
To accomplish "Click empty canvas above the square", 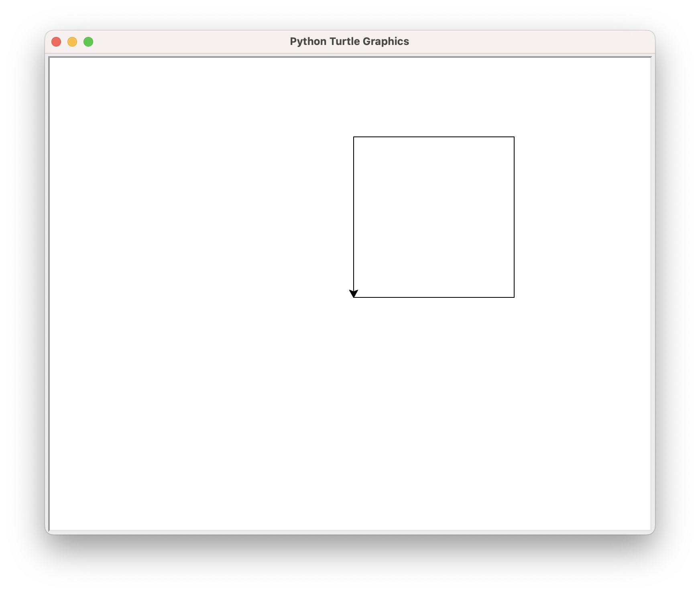I will pos(434,96).
